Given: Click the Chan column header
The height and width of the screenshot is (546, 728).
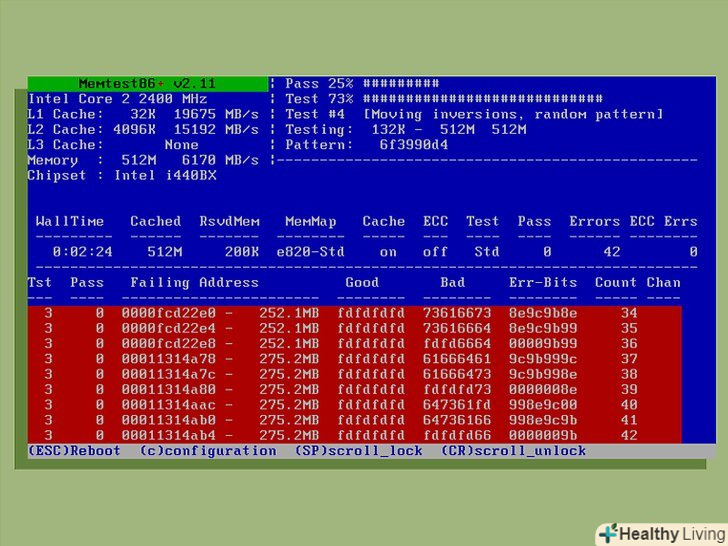Looking at the screenshot, I should 663,283.
